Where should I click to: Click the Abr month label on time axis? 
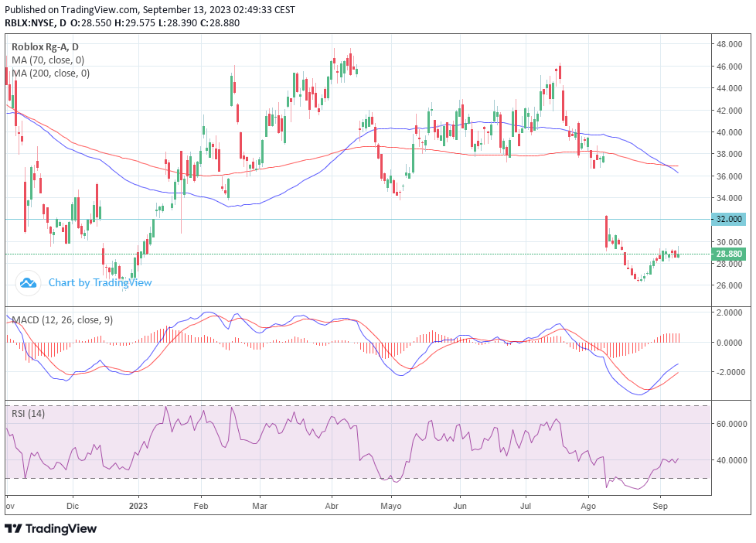(x=332, y=506)
